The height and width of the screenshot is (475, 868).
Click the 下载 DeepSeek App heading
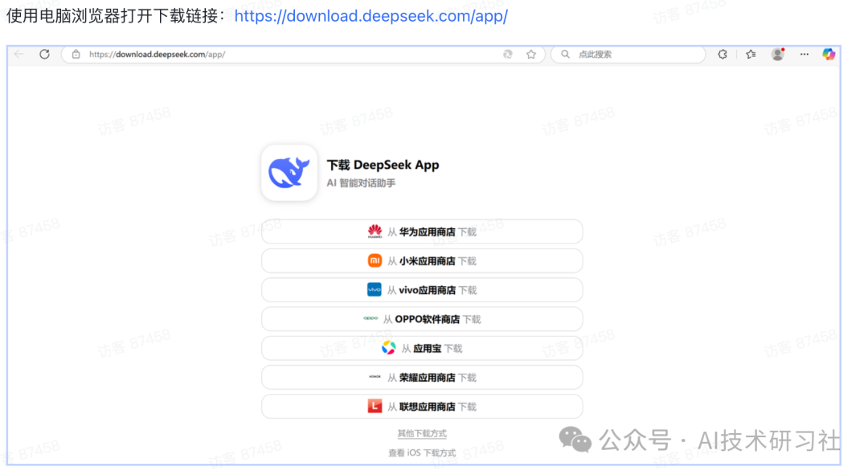pyautogui.click(x=383, y=165)
